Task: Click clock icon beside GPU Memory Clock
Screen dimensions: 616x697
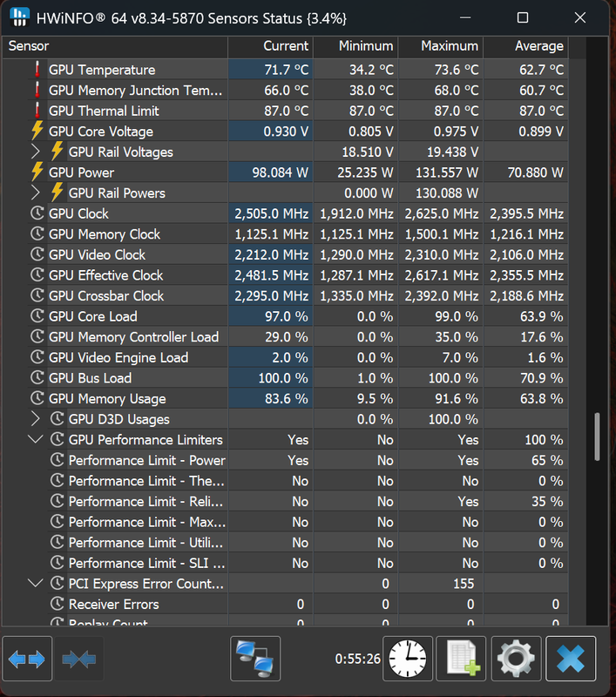Action: [37, 233]
